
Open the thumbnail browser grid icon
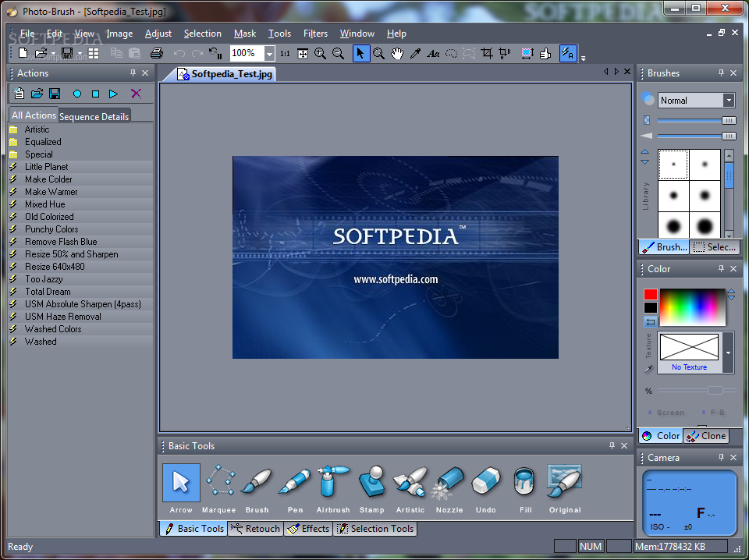pyautogui.click(x=94, y=53)
